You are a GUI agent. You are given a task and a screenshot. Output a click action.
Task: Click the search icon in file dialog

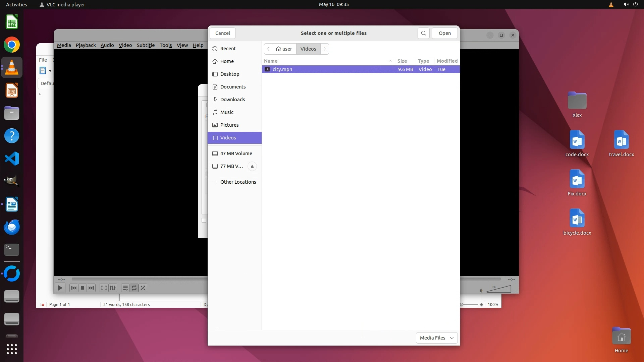[423, 33]
